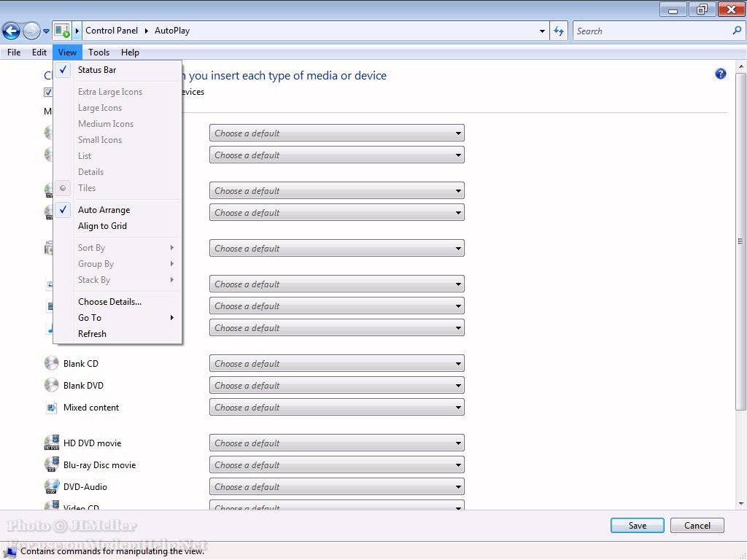
Task: Click the AutoPlay address bar icon
Action: click(x=62, y=31)
